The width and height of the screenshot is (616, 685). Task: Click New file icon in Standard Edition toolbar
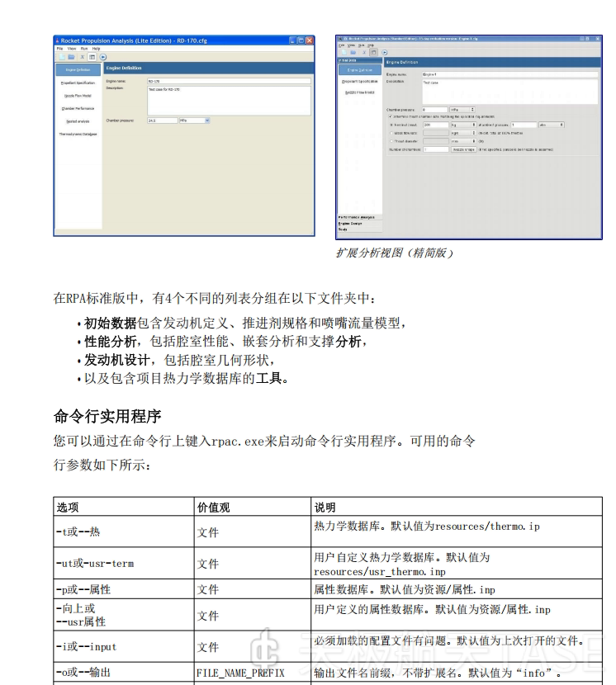tap(344, 53)
